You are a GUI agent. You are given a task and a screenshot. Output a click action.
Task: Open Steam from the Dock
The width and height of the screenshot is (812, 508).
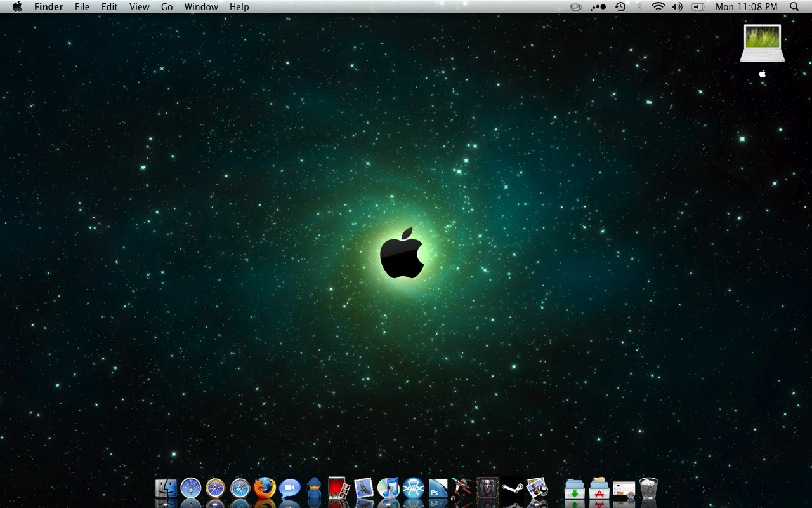click(x=513, y=488)
